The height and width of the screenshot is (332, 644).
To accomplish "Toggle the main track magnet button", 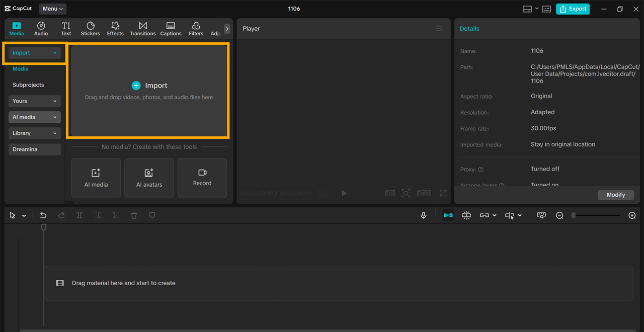I will pos(448,215).
